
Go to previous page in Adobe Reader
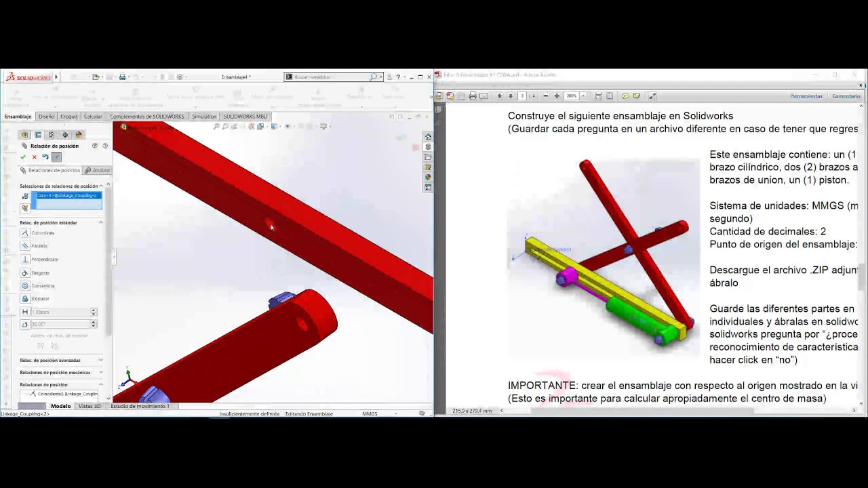(x=500, y=96)
